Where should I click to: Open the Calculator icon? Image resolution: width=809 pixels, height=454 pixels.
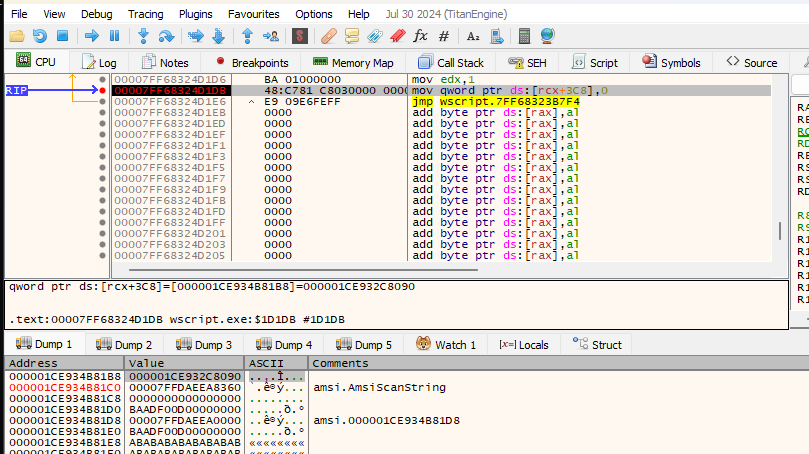tap(524, 36)
